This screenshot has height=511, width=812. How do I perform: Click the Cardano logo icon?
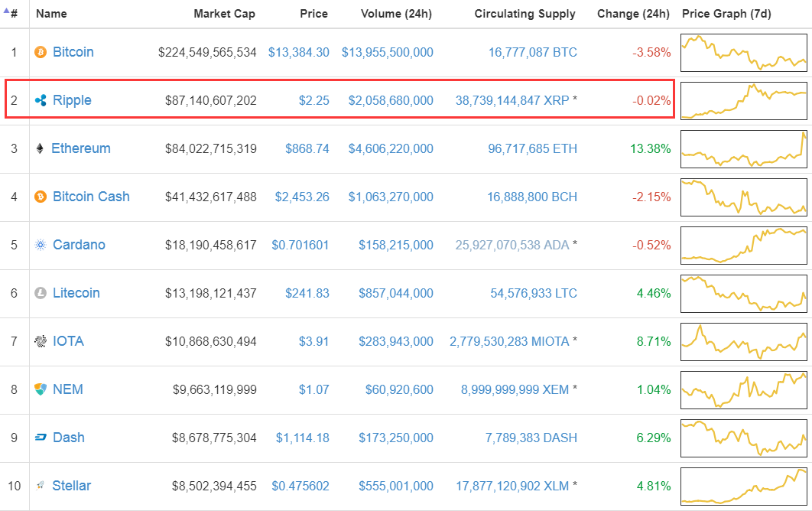(x=41, y=245)
